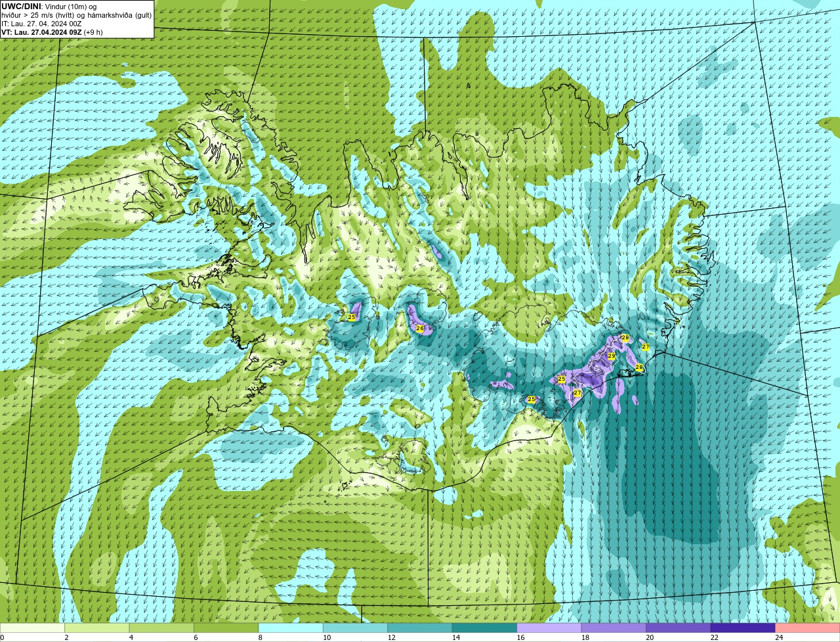Screen dimensions: 840x642
Task: Click the legend scale value 14
Action: point(455,637)
